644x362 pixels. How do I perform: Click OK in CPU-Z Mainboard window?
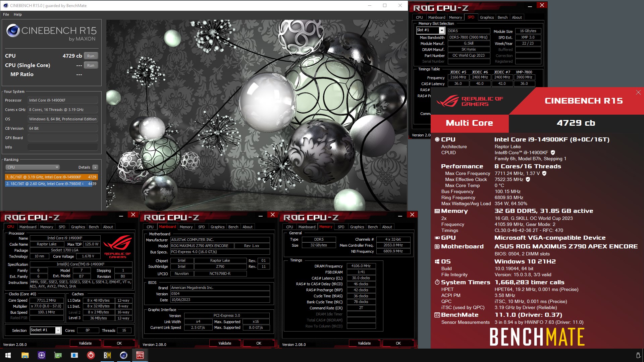[259, 343]
